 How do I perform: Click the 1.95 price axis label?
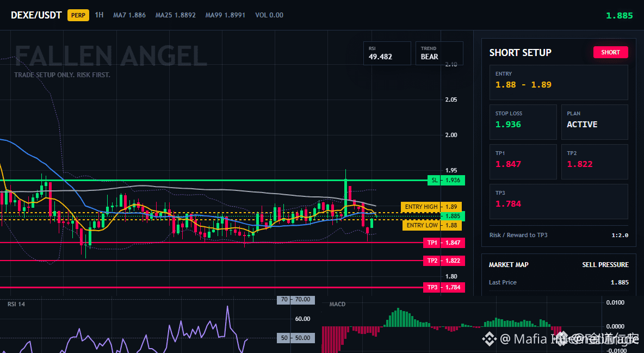pos(451,170)
